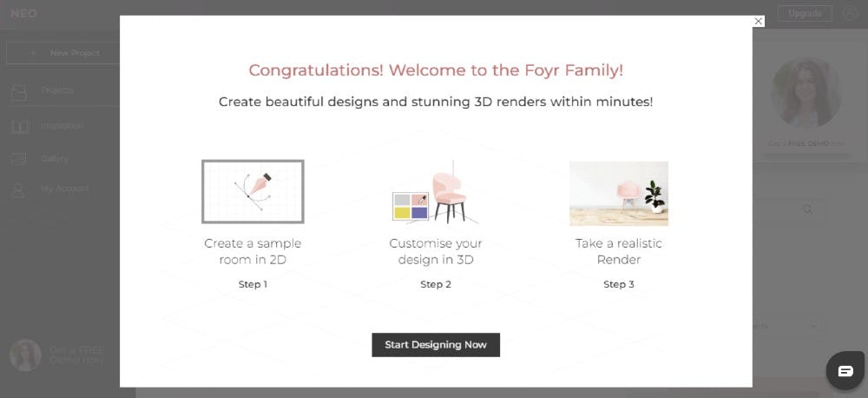868x398 pixels.
Task: Open the user profile icon at top right
Action: tap(850, 13)
